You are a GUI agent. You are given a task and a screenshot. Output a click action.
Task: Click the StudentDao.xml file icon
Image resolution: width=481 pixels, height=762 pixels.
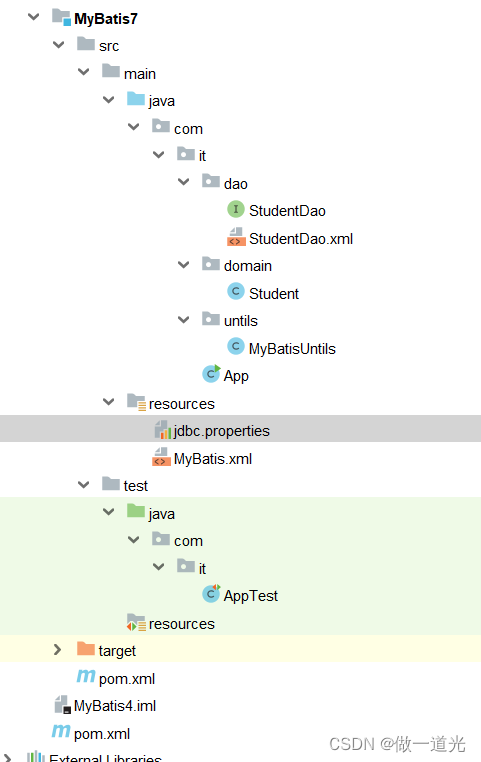coord(236,237)
